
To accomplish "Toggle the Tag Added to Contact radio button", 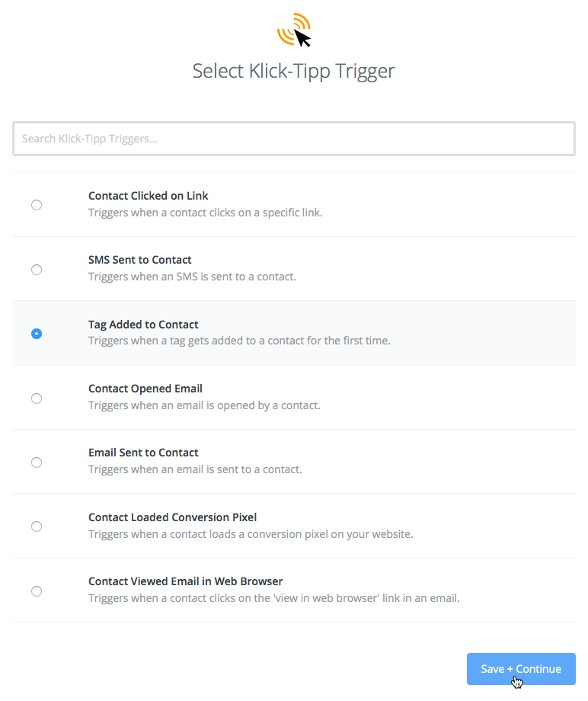I will point(37,334).
